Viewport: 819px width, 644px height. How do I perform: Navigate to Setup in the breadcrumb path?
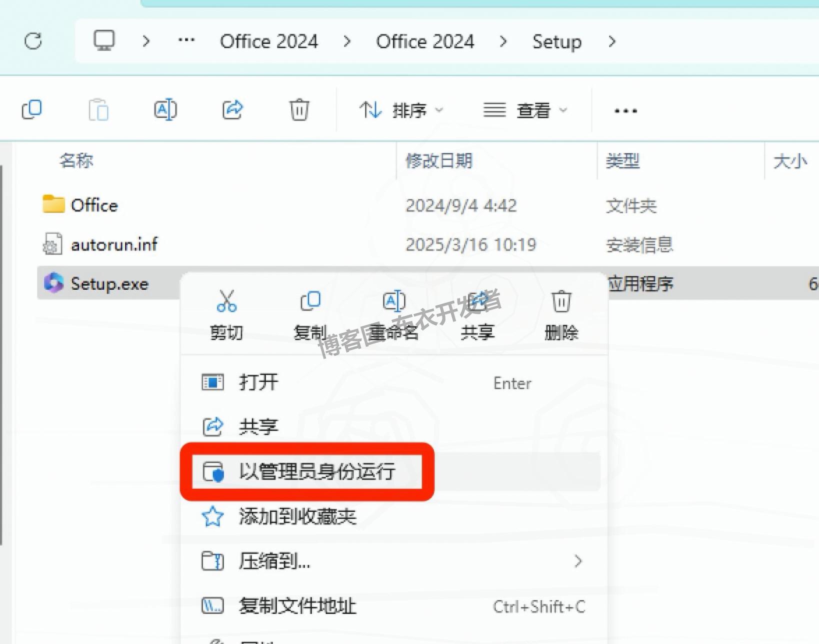pyautogui.click(x=556, y=41)
